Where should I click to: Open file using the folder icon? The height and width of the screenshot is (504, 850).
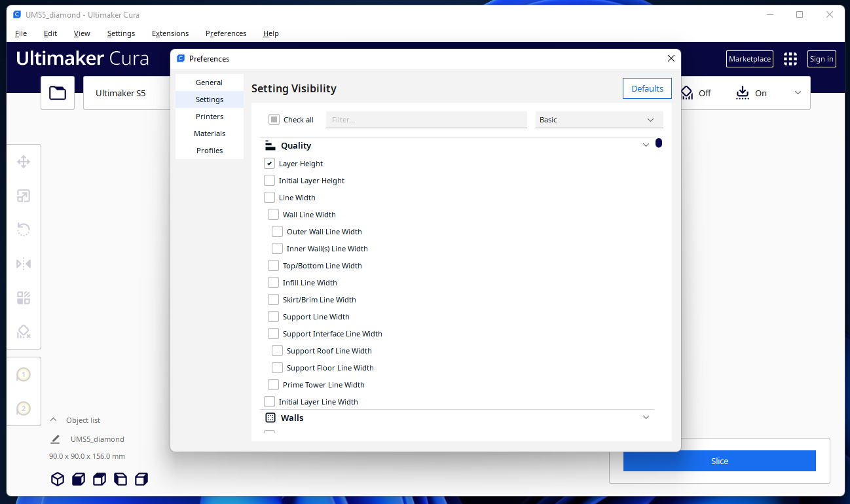point(58,93)
